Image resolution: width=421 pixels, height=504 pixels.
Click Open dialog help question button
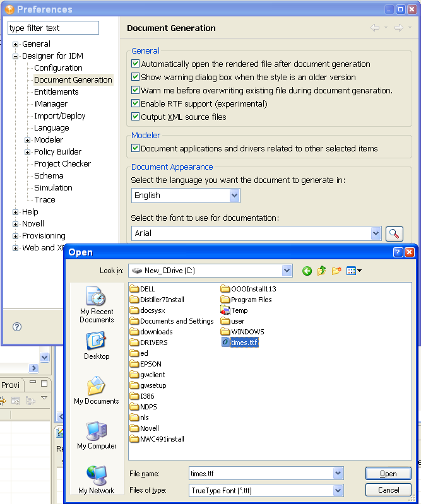[398, 252]
